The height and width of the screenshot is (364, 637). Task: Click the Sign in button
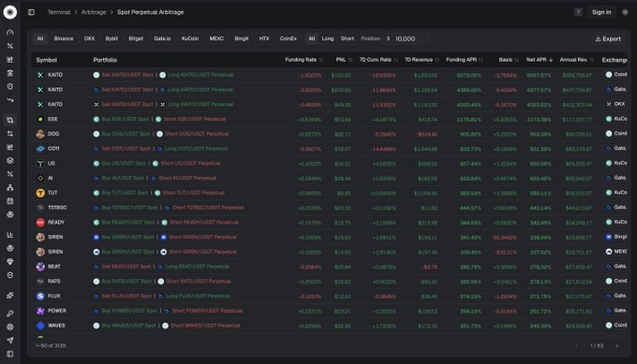pos(601,12)
